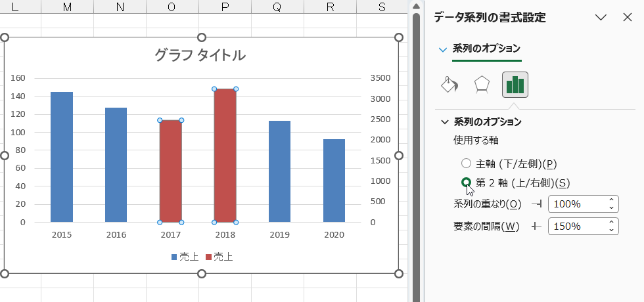Select column header M
This screenshot has height=302, width=644.
(x=67, y=7)
